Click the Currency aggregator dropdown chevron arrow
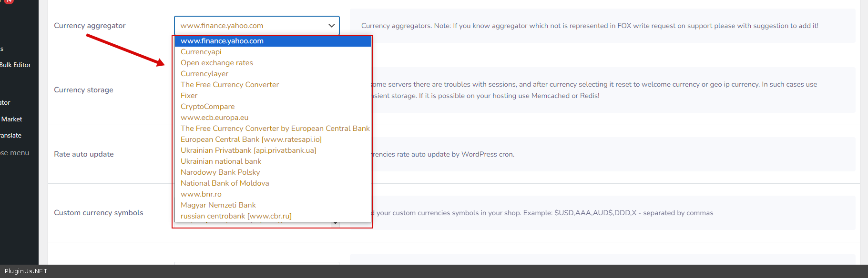 point(331,26)
